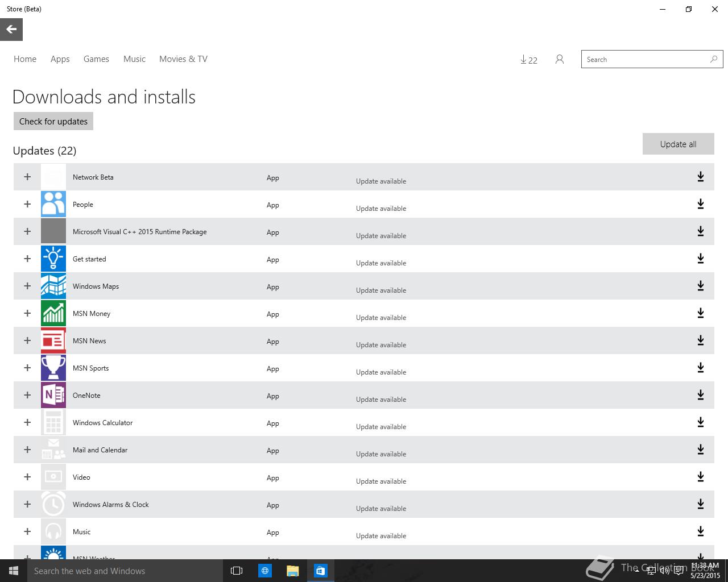Download the Visual C++ 2015 Runtime update
The width and height of the screenshot is (728, 582).
[701, 231]
